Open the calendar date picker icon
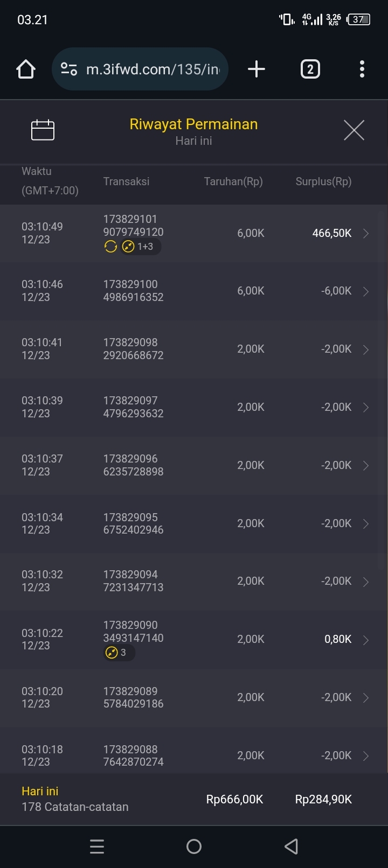 click(43, 130)
